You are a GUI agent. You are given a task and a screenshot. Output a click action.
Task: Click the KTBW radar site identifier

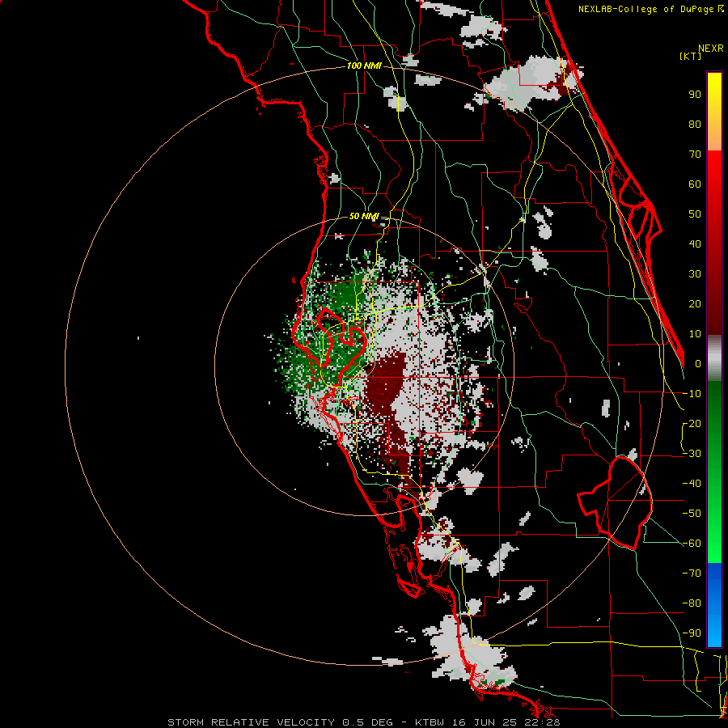(x=431, y=722)
